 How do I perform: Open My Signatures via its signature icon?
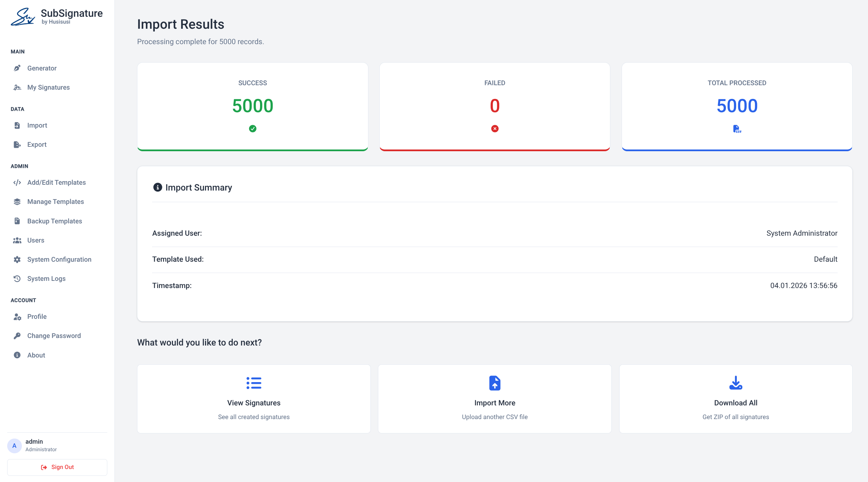coord(17,88)
